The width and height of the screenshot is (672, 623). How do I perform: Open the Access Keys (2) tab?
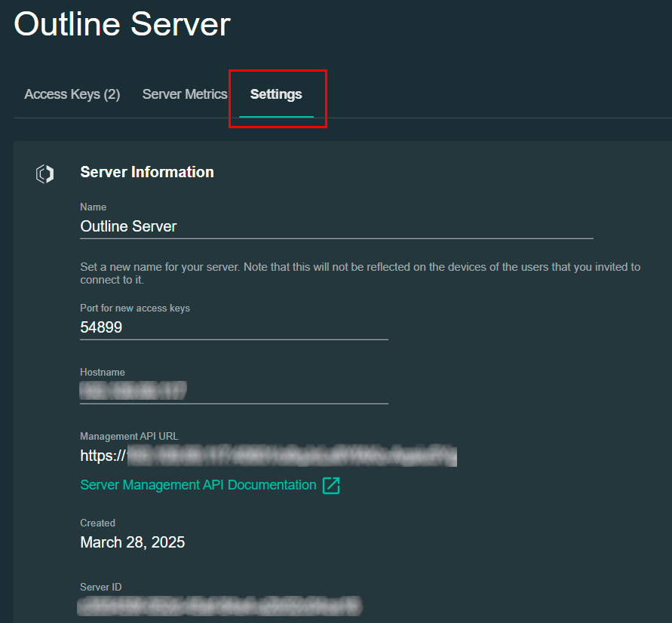pyautogui.click(x=72, y=94)
